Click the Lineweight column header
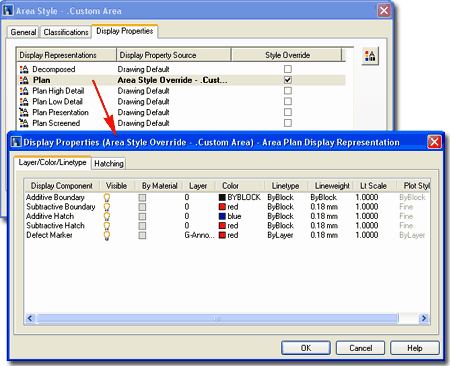Image resolution: width=450 pixels, height=366 pixels. pyautogui.click(x=331, y=186)
